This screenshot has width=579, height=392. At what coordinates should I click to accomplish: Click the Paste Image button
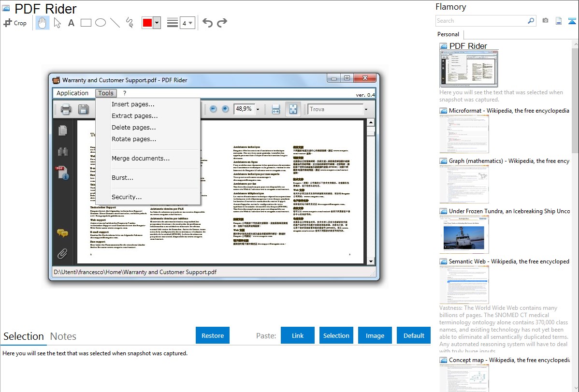pos(375,335)
